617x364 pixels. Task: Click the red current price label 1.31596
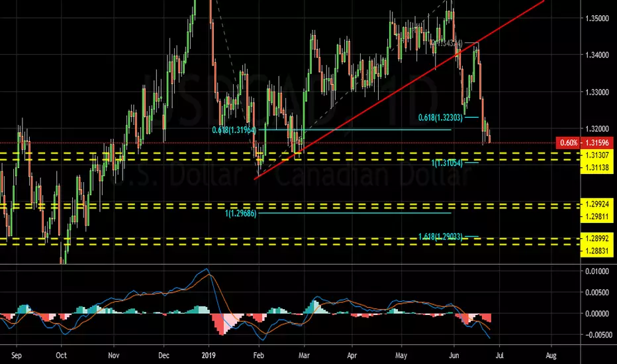pyautogui.click(x=597, y=143)
